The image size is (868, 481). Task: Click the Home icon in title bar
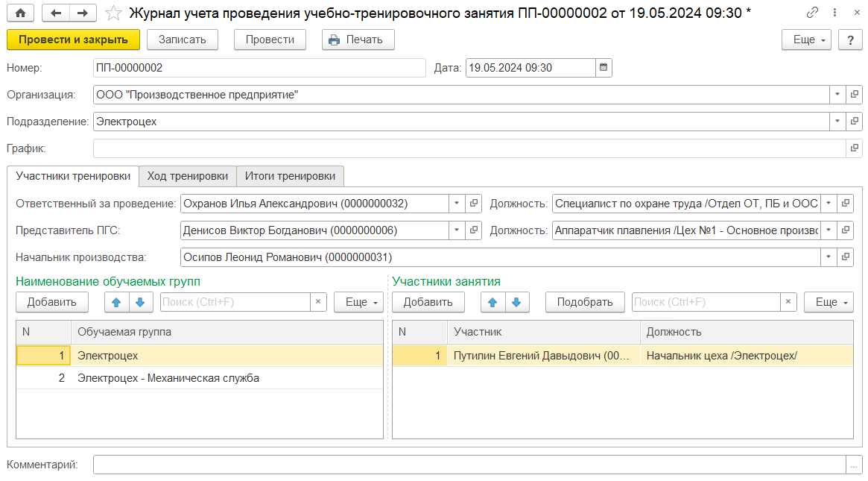click(x=20, y=13)
